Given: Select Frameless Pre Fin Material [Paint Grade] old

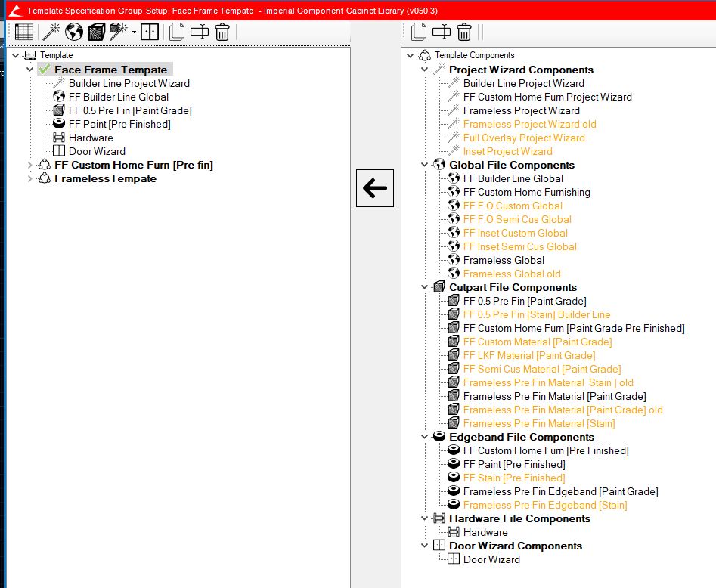Looking at the screenshot, I should (563, 410).
